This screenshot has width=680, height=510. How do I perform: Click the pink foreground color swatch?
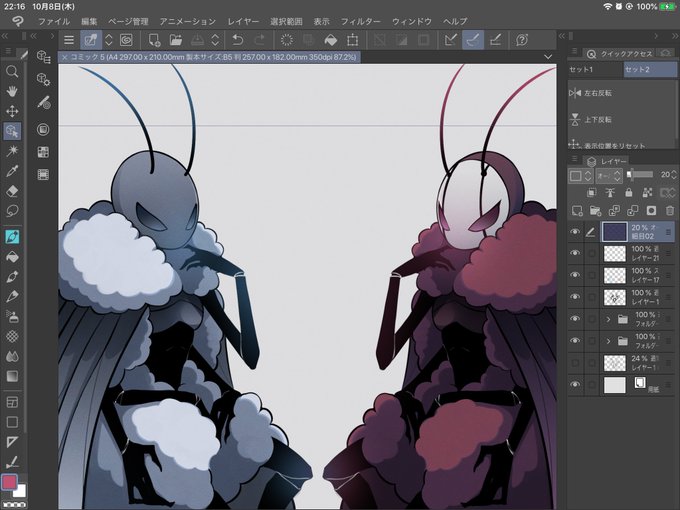point(9,482)
